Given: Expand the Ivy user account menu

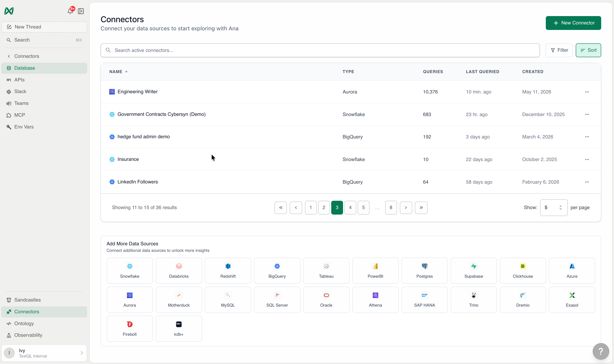Looking at the screenshot, I should point(44,353).
